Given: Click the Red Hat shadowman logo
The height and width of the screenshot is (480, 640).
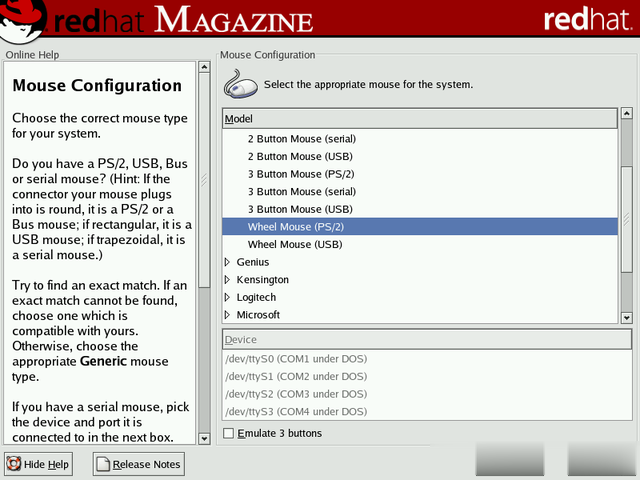Looking at the screenshot, I should point(21,20).
